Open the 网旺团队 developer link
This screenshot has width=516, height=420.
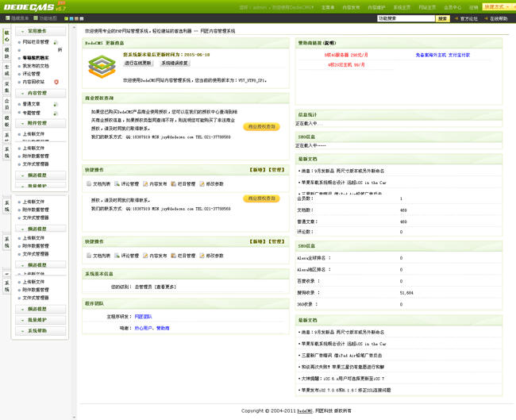143,316
